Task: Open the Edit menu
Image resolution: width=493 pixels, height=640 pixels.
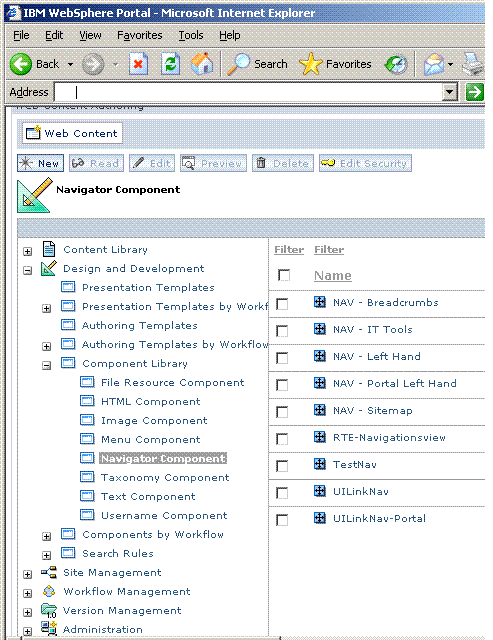Action: click(x=54, y=36)
